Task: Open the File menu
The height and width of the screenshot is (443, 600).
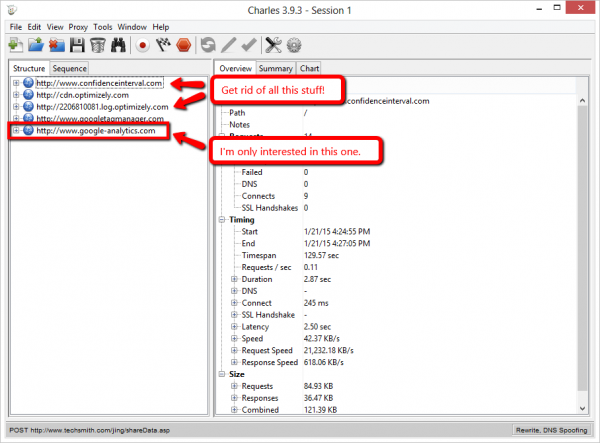Action: pyautogui.click(x=16, y=27)
